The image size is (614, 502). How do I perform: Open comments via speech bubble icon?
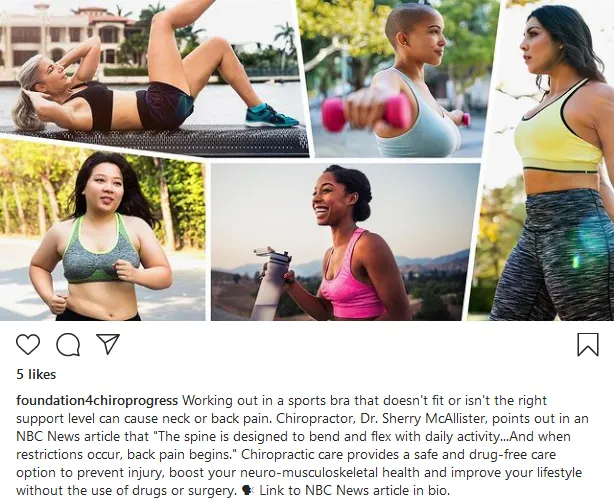pos(68,345)
